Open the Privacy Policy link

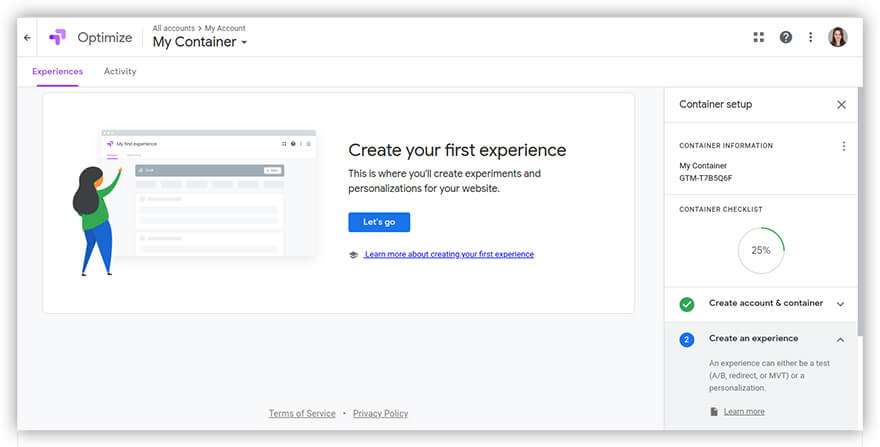tap(380, 414)
